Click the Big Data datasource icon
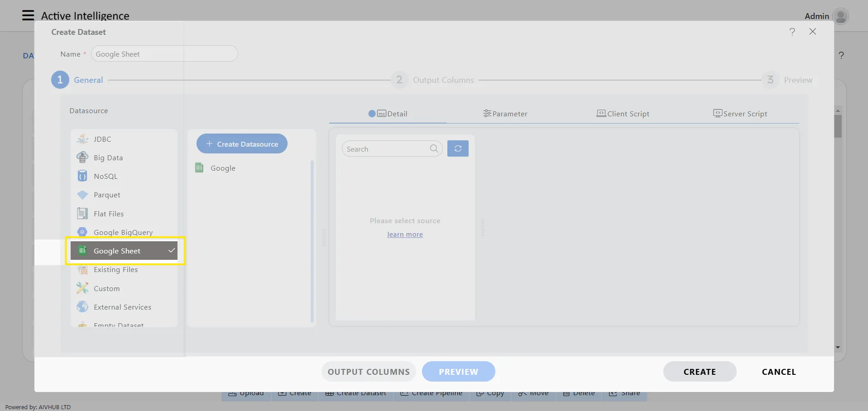The height and width of the screenshot is (411, 868). [x=82, y=157]
